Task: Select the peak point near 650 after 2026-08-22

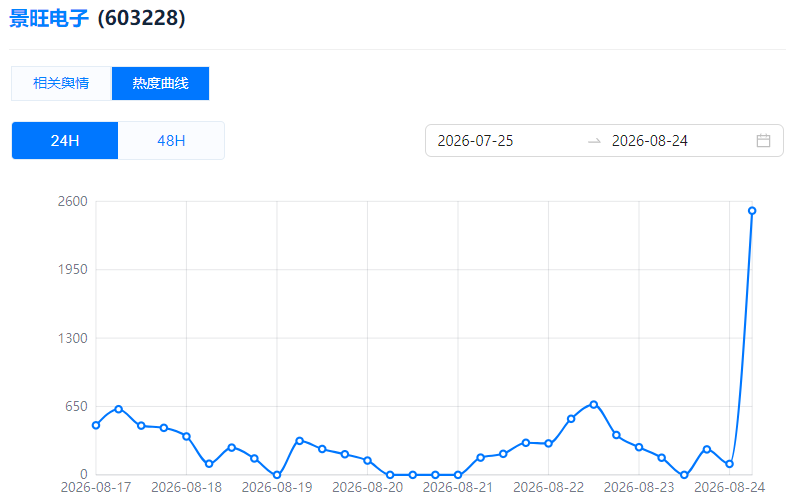Action: [594, 404]
